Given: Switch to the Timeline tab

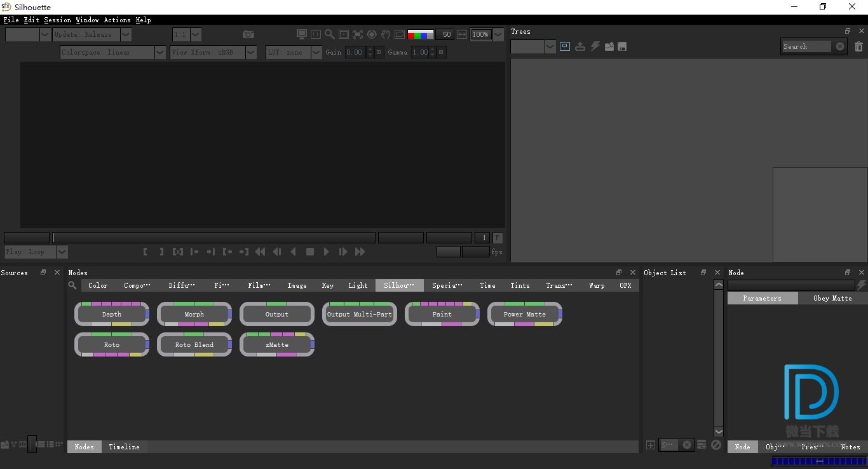Looking at the screenshot, I should pyautogui.click(x=124, y=447).
